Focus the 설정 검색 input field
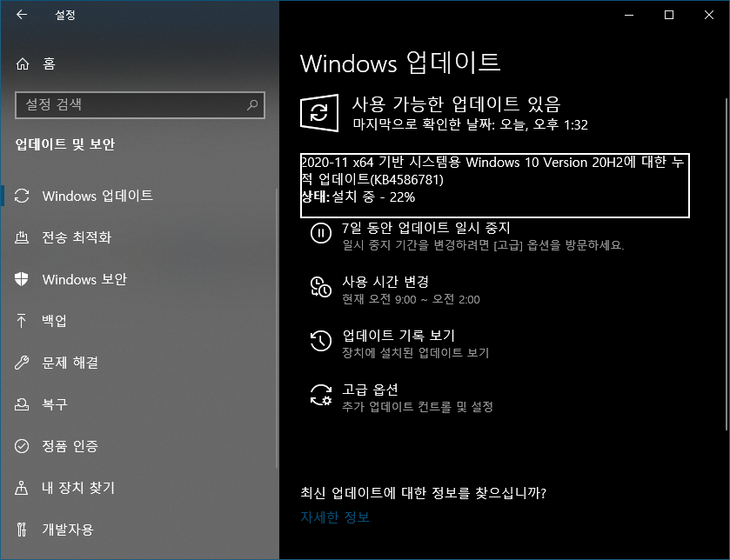The height and width of the screenshot is (560, 730). [x=140, y=104]
